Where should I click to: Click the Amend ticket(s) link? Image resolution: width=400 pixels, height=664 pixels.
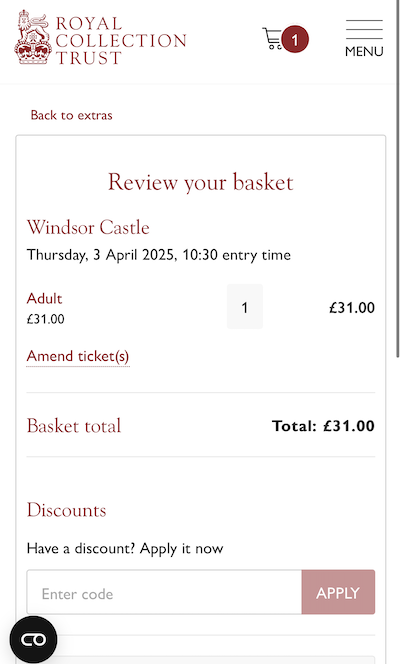(x=78, y=356)
